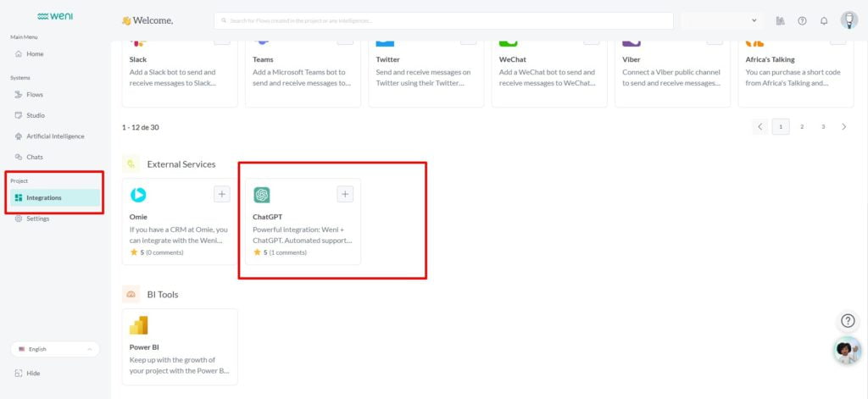868x399 pixels.
Task: Open Artificial Intelligence in the sidebar
Action: [55, 136]
